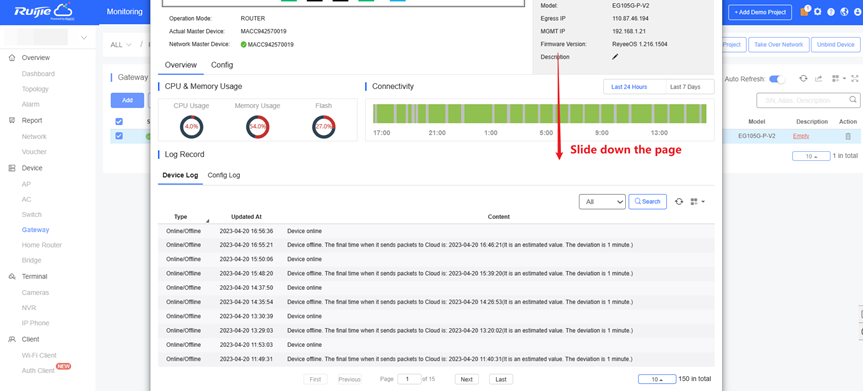Open Auth Client in sidebar
This screenshot has width=863, height=391.
pyautogui.click(x=38, y=371)
